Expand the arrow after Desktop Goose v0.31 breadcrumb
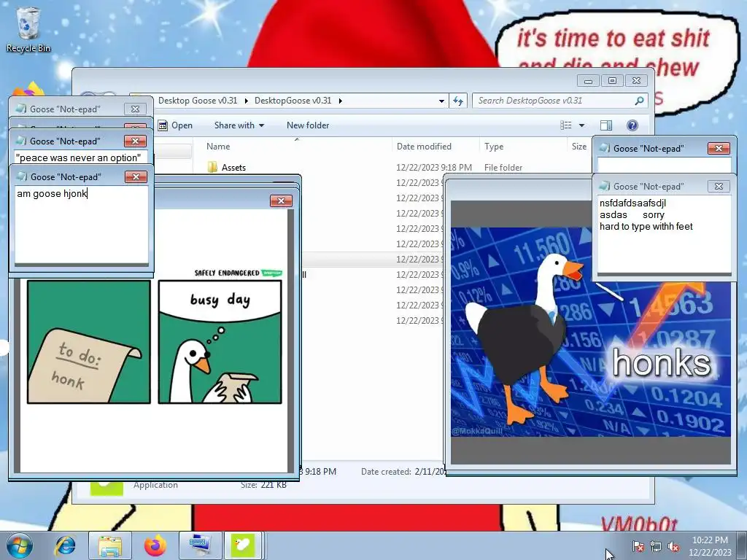Screen dimensions: 747x560 [246, 101]
